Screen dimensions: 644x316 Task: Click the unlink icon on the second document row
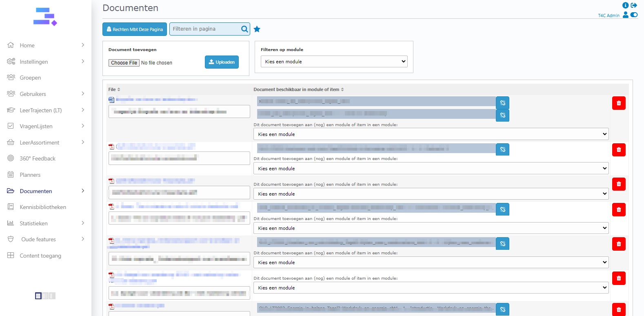coord(502,149)
